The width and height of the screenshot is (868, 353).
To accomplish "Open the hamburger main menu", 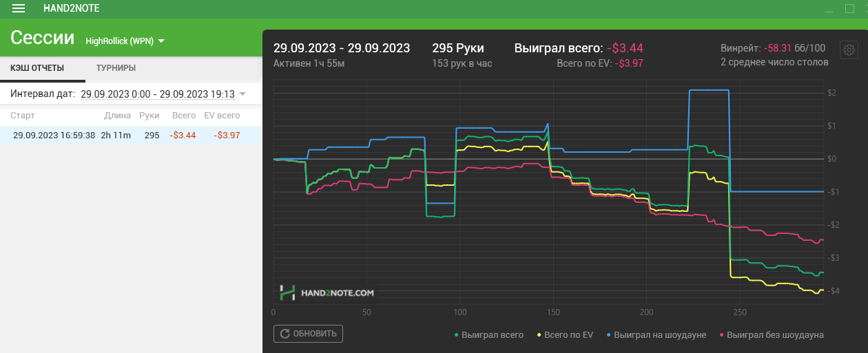I will 19,8.
